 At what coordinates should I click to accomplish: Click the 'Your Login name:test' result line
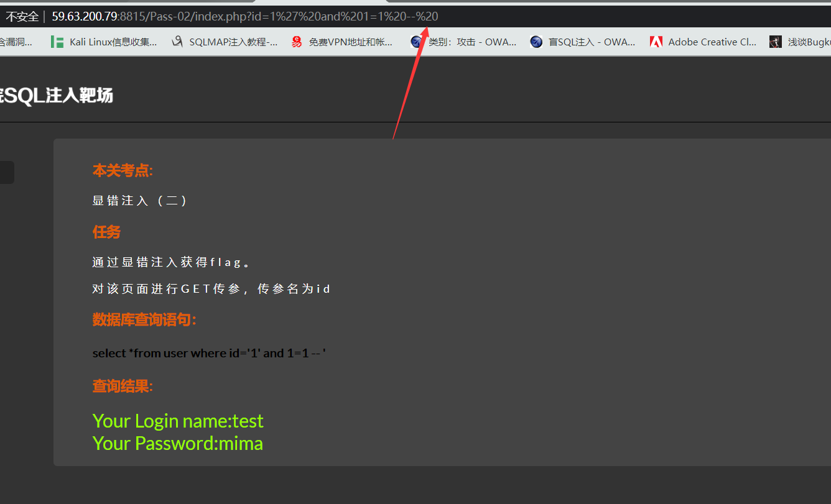178,421
